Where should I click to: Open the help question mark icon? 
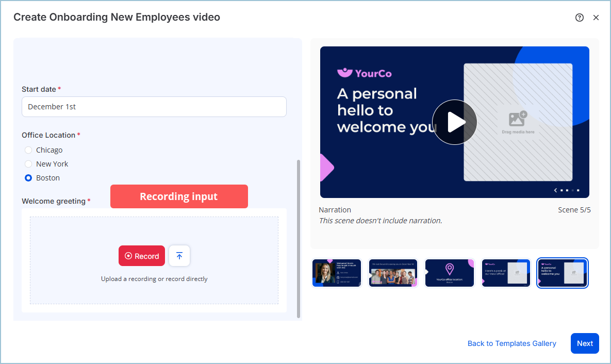coord(580,18)
